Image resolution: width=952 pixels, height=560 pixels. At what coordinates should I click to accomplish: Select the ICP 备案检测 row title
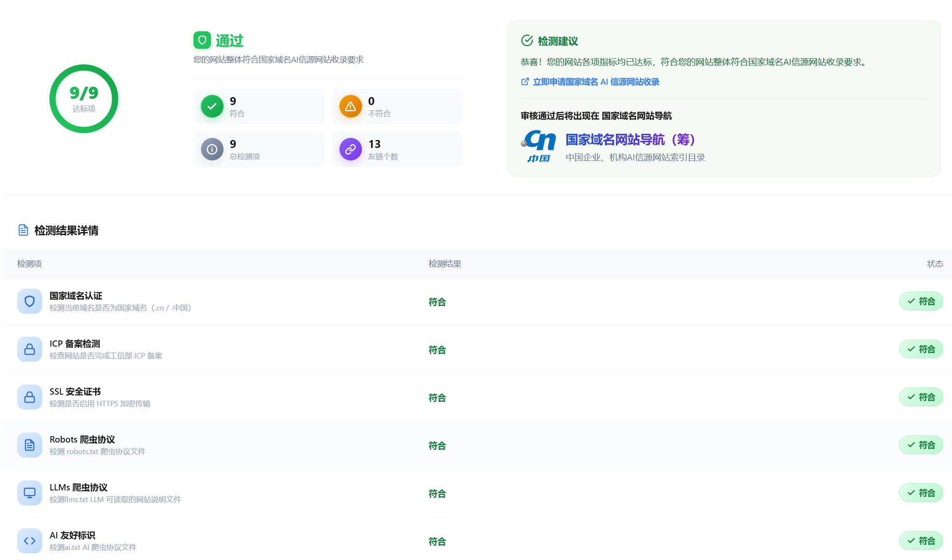(75, 344)
